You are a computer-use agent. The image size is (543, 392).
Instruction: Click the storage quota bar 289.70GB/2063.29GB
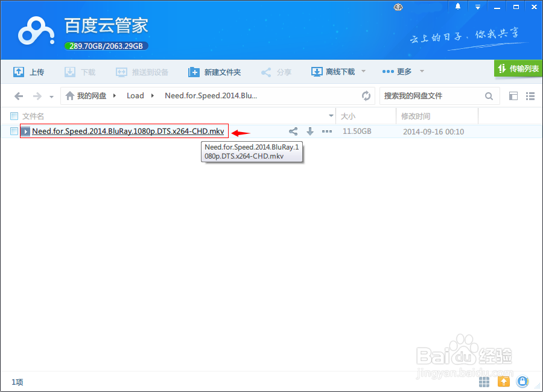click(106, 46)
